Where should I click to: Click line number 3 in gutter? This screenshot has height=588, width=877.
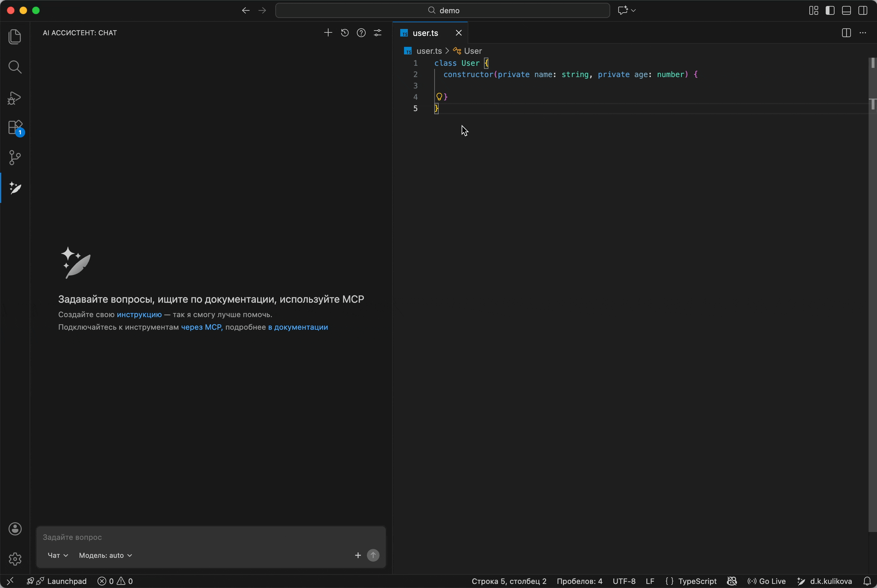coord(415,86)
